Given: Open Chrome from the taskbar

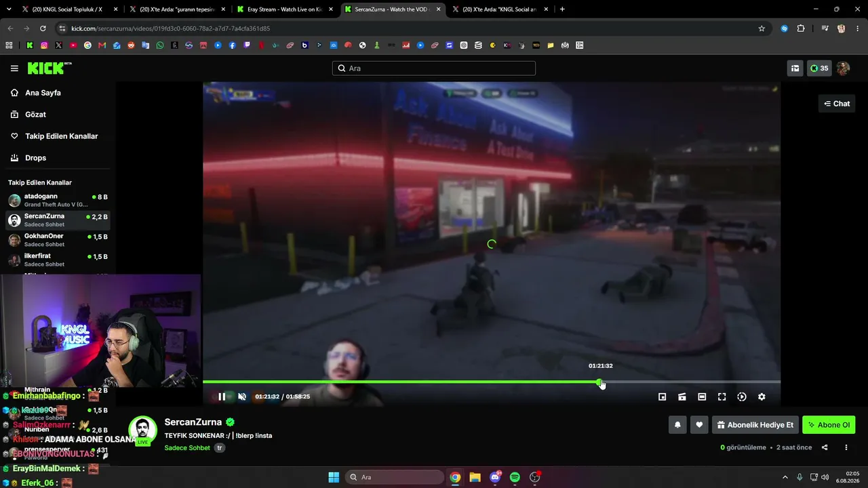Looking at the screenshot, I should [455, 477].
